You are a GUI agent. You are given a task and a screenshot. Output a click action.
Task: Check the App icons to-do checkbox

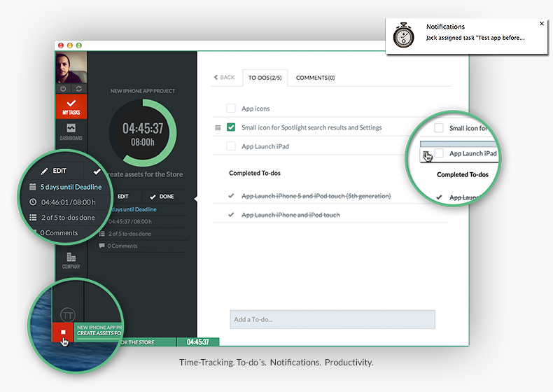click(x=231, y=108)
